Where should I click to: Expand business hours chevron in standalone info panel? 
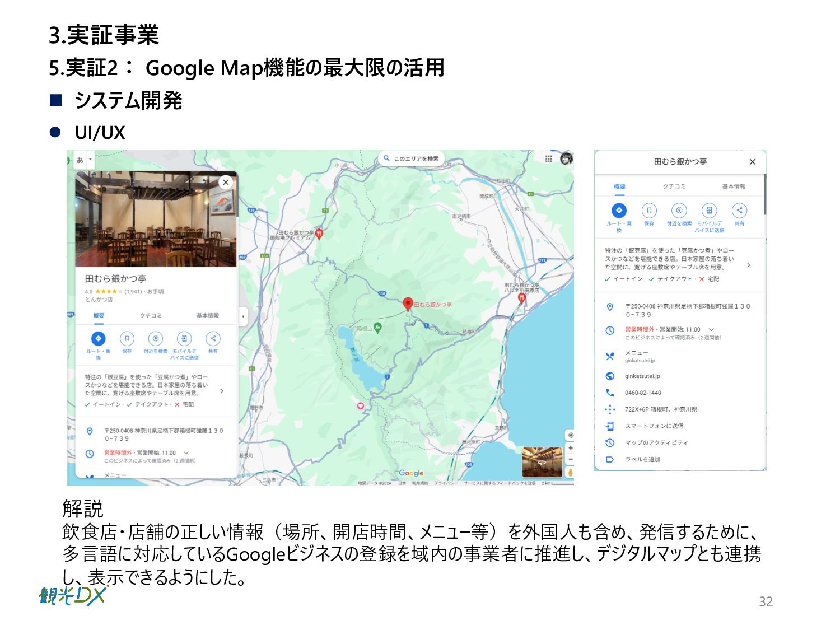(x=711, y=329)
